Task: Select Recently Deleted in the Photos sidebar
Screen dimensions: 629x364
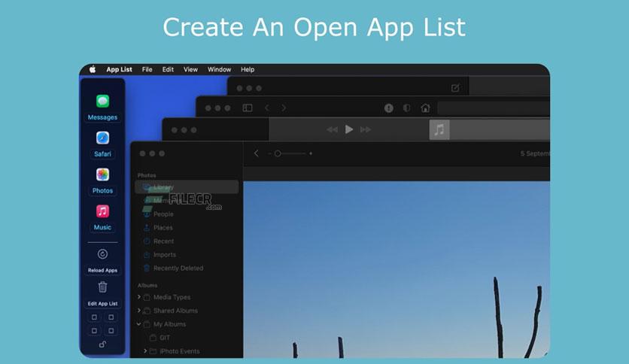Action: [x=178, y=268]
